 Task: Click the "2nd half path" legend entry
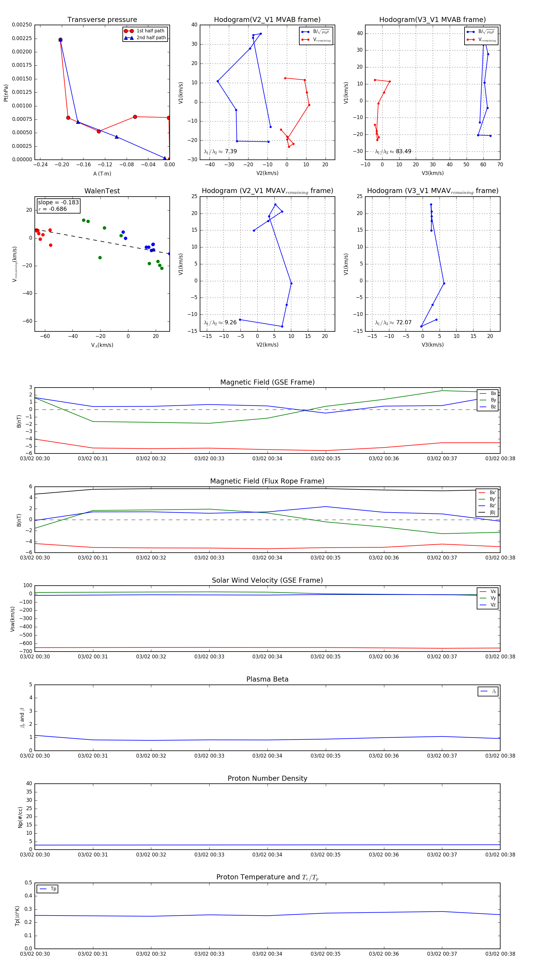(145, 38)
